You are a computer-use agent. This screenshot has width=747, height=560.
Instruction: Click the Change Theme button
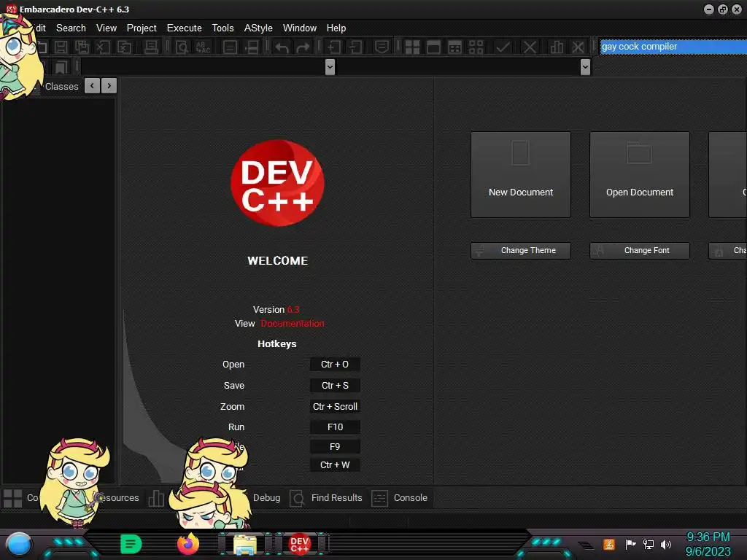521,251
